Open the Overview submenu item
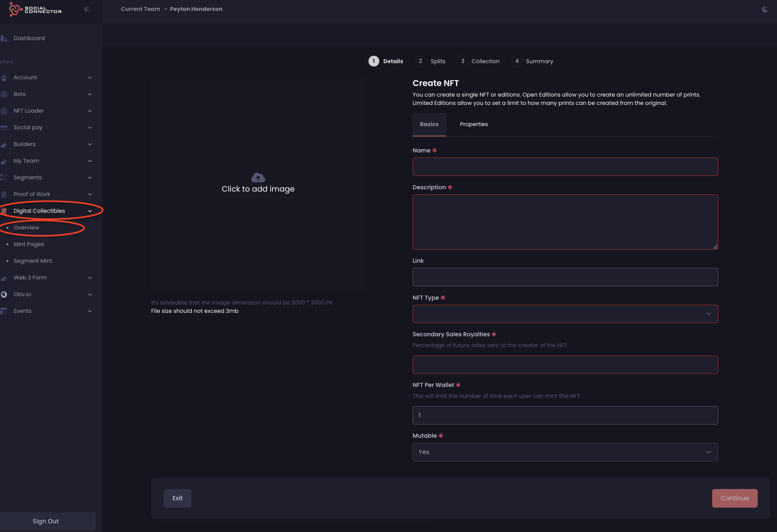The image size is (777, 532). pyautogui.click(x=26, y=227)
